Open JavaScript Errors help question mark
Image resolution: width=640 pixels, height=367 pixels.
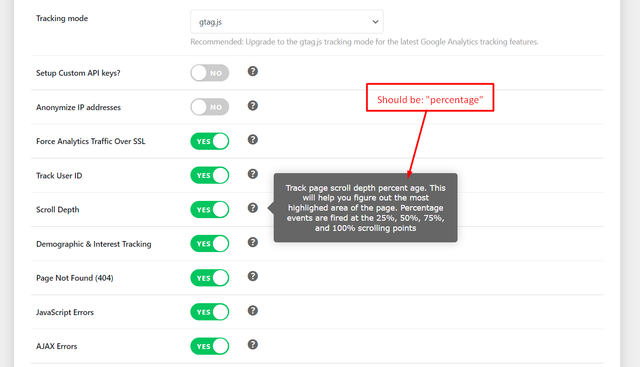[x=253, y=311]
